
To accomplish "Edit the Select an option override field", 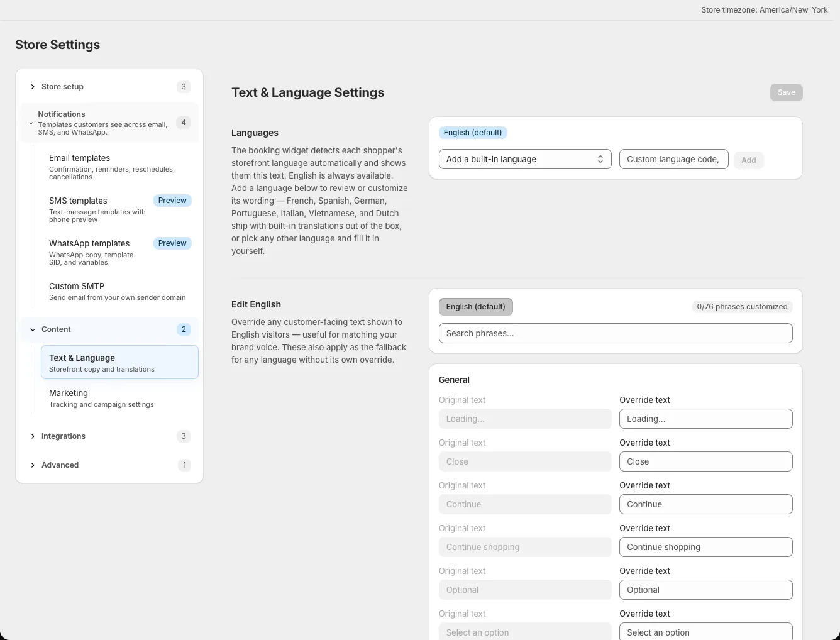I will 706,631.
